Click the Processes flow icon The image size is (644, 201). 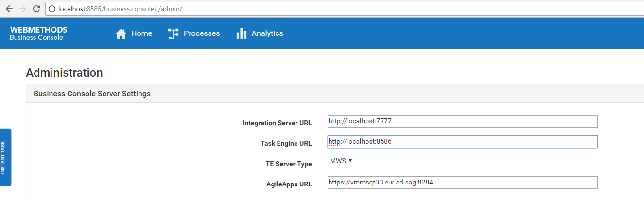point(173,33)
